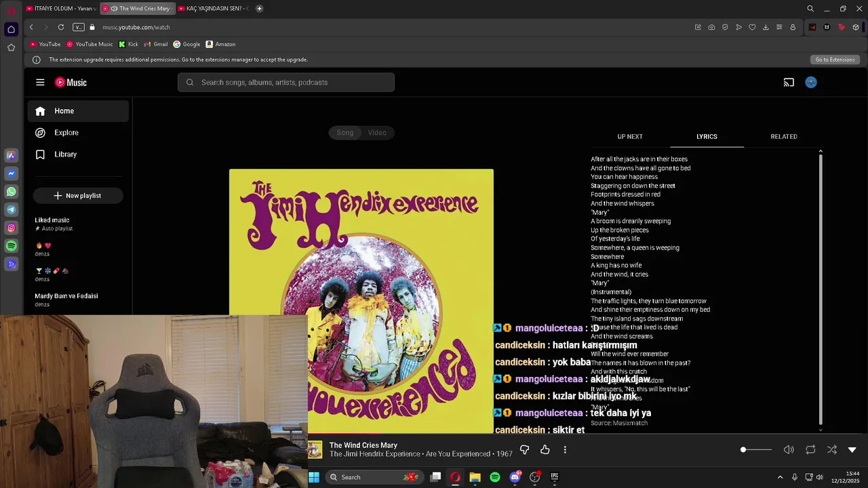Open the YouTube Music bookmark
Screen dimensions: 868x488
[x=90, y=44]
